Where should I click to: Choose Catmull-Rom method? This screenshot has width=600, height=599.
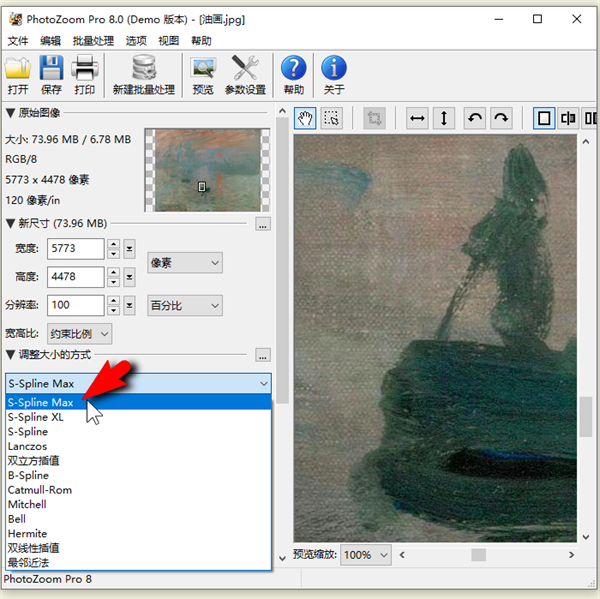pos(139,490)
